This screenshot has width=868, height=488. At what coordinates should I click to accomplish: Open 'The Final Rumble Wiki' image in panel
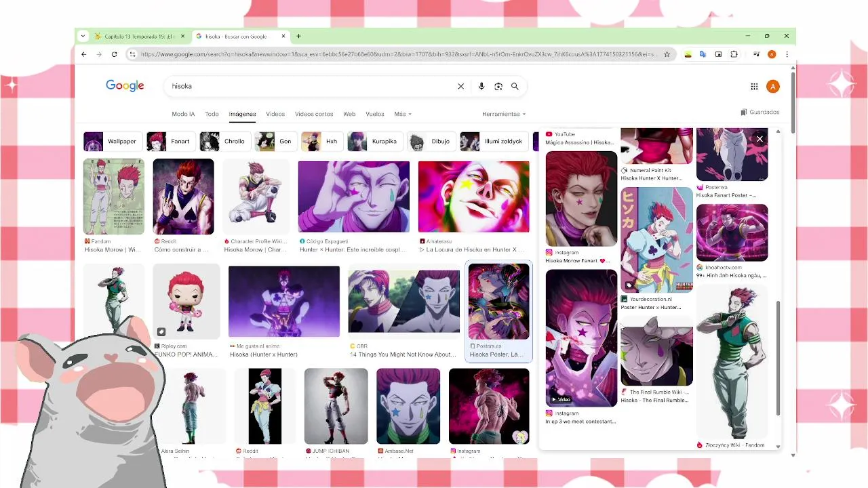click(x=656, y=350)
